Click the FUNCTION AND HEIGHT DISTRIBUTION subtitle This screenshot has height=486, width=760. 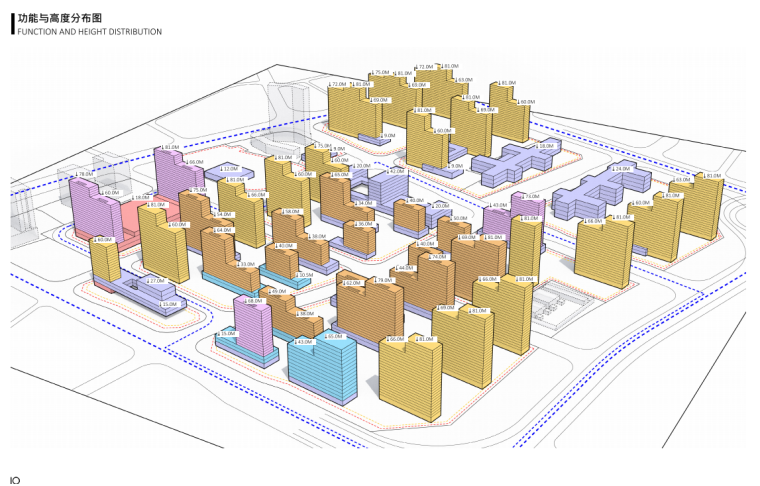click(x=89, y=32)
